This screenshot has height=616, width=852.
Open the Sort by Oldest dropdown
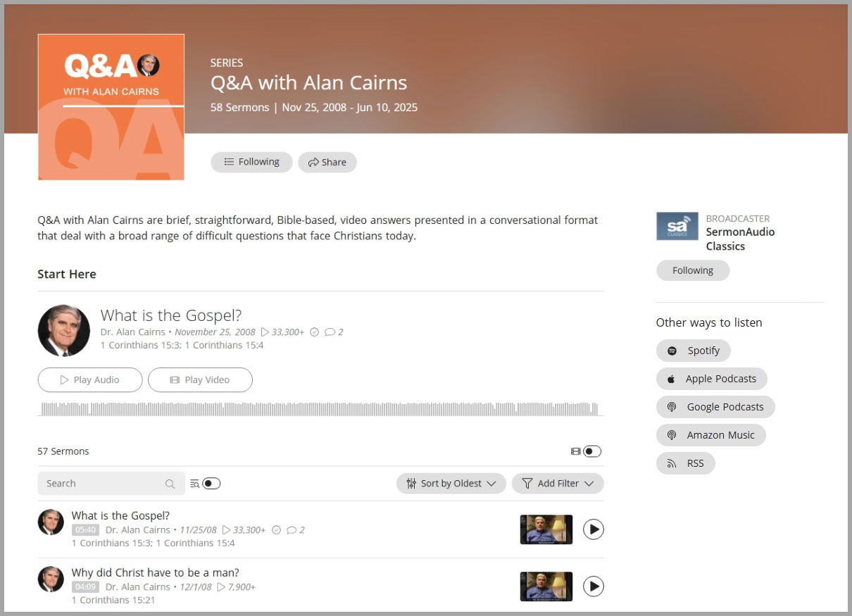coord(451,484)
